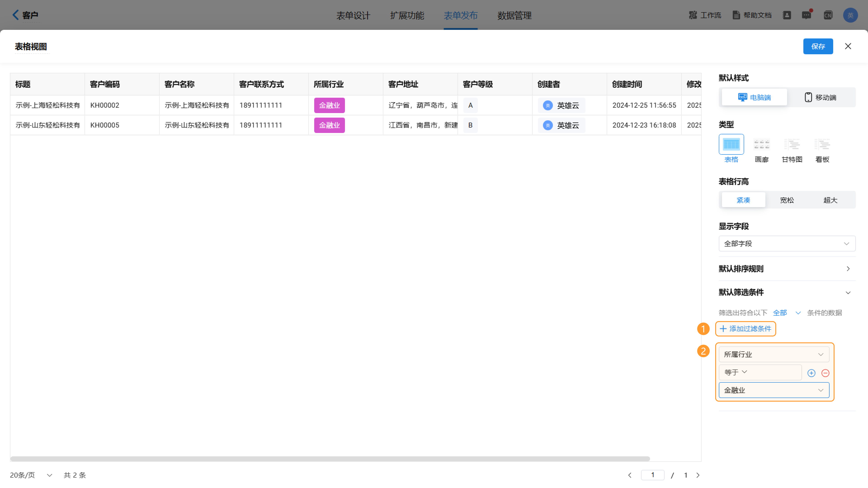Viewport: 868px width, 488px height.
Task: Set table row height to 紧凑
Action: tap(743, 200)
